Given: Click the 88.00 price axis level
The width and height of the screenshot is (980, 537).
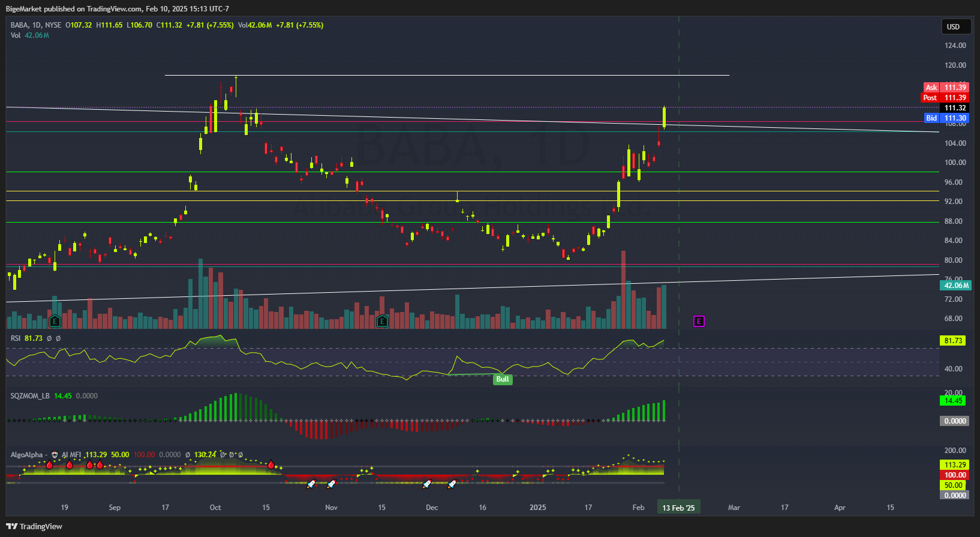Looking at the screenshot, I should [x=954, y=221].
